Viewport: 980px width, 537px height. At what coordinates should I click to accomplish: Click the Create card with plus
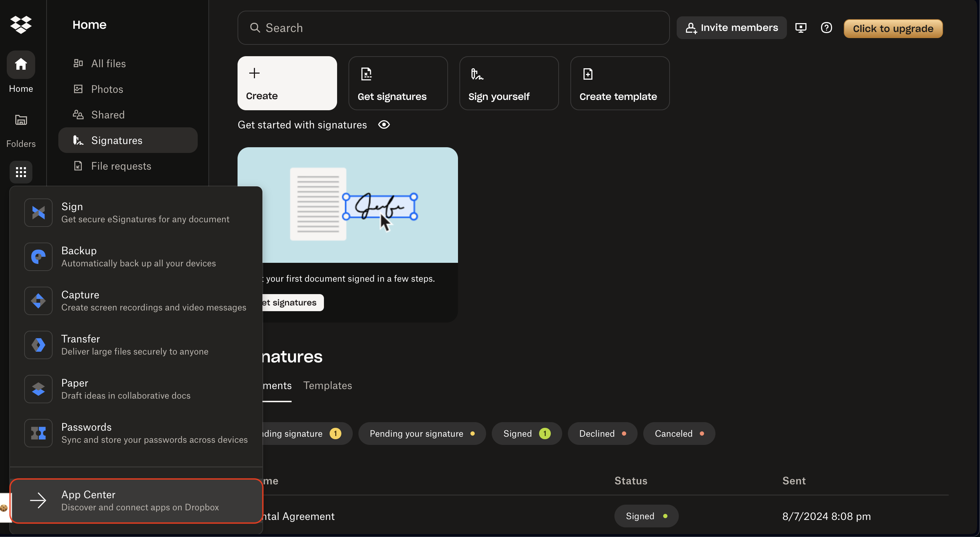[287, 83]
